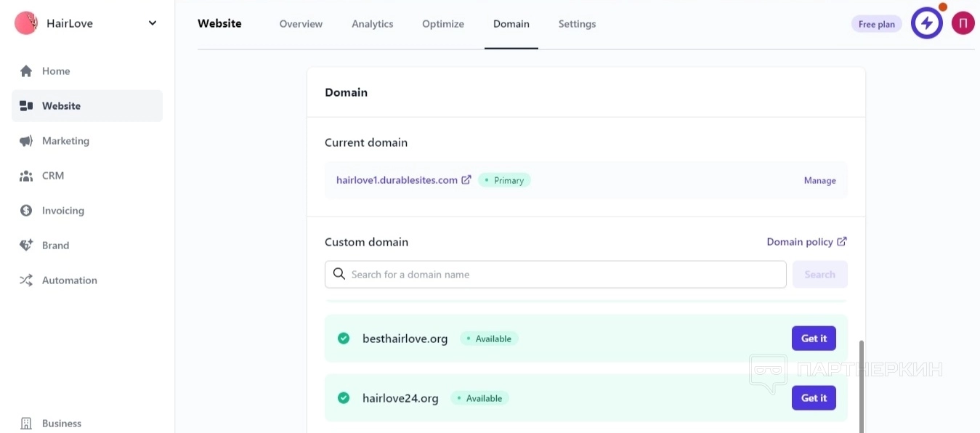The image size is (980, 433).
Task: Select the Invoicing dollar icon
Action: [26, 211]
